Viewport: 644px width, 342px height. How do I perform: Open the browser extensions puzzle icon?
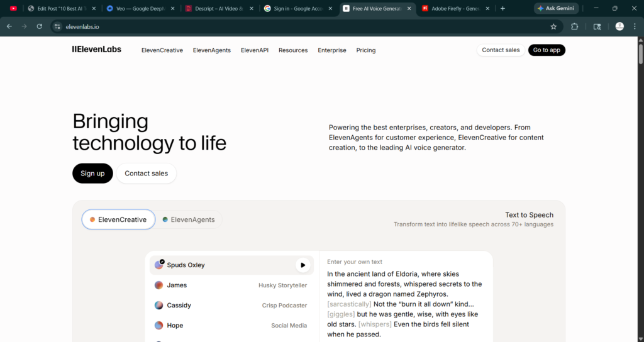pyautogui.click(x=574, y=26)
